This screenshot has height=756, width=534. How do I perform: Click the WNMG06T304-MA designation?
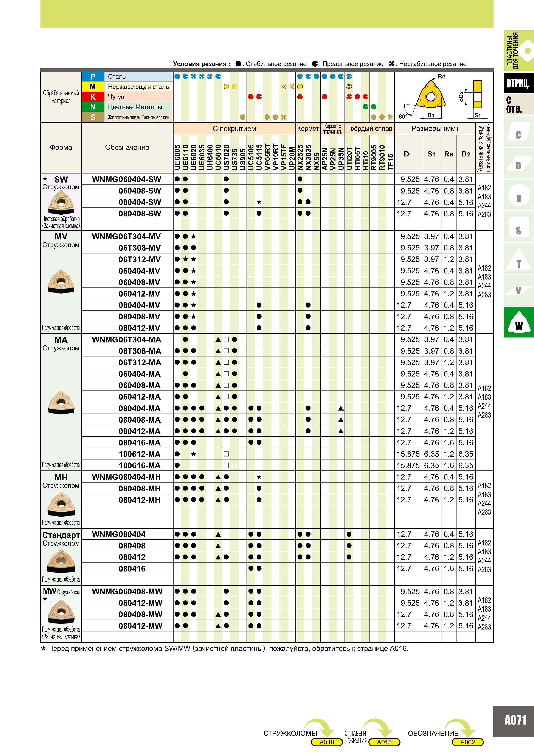[127, 339]
